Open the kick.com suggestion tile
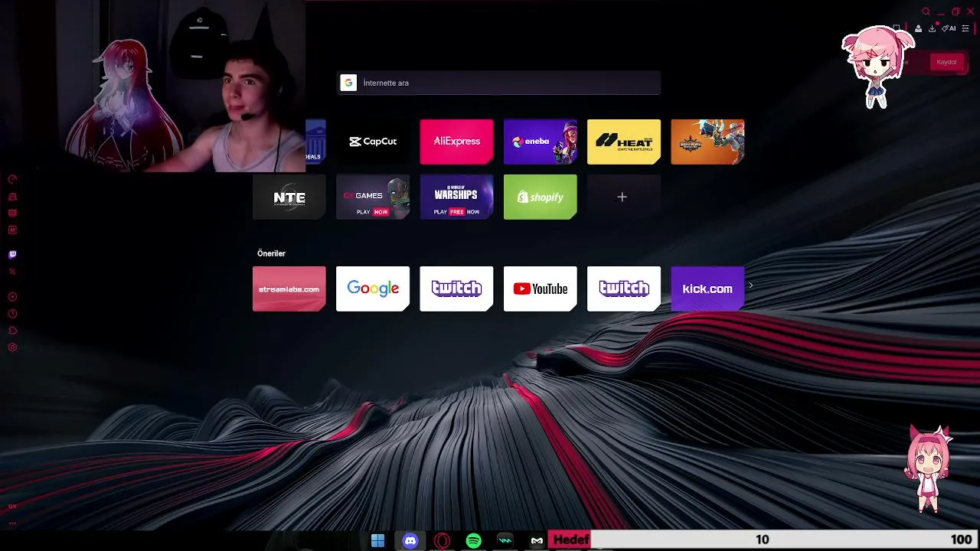This screenshot has width=980, height=551. coord(707,289)
